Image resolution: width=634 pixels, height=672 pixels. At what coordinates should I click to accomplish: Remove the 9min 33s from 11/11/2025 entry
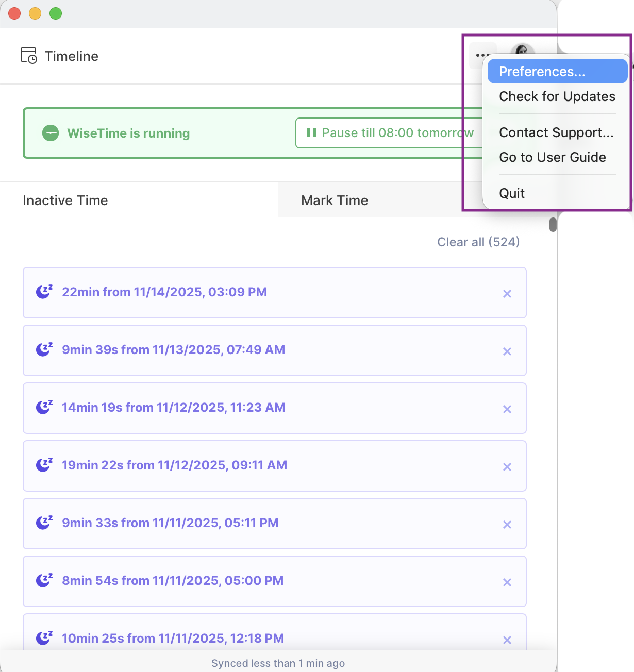[x=507, y=525]
